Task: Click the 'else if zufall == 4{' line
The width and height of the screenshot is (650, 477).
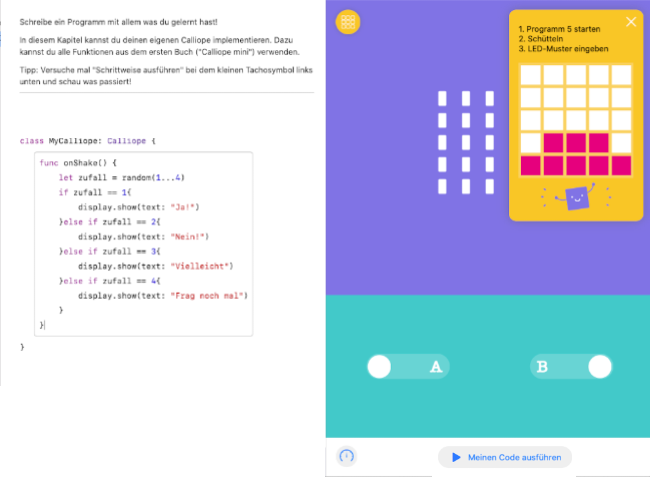Action: (x=109, y=281)
